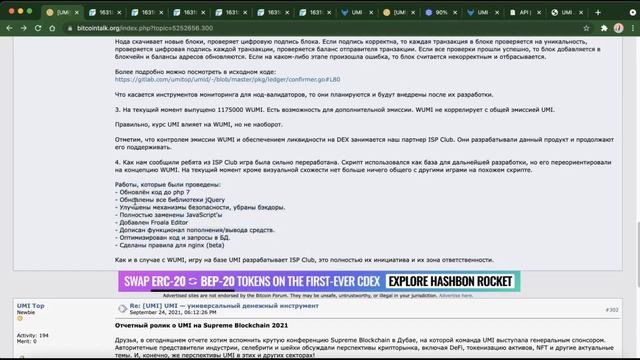Click the gold coin rank icon under Newbie

tap(20, 319)
